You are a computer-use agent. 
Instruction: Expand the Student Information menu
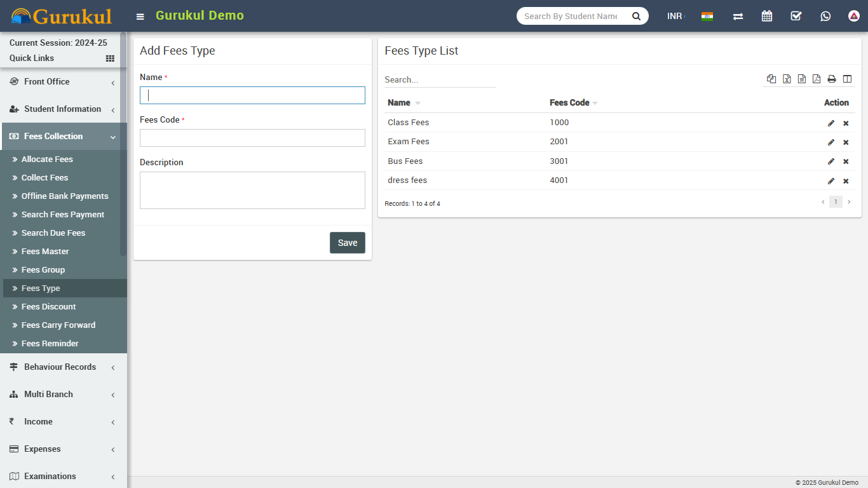(62, 109)
